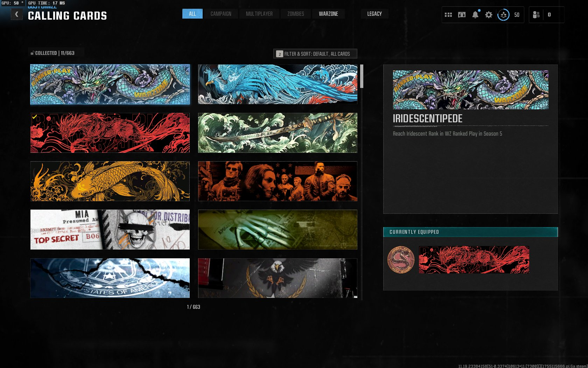This screenshot has width=588, height=368.
Task: Select the red dragon equipped calling card
Action: click(110, 133)
